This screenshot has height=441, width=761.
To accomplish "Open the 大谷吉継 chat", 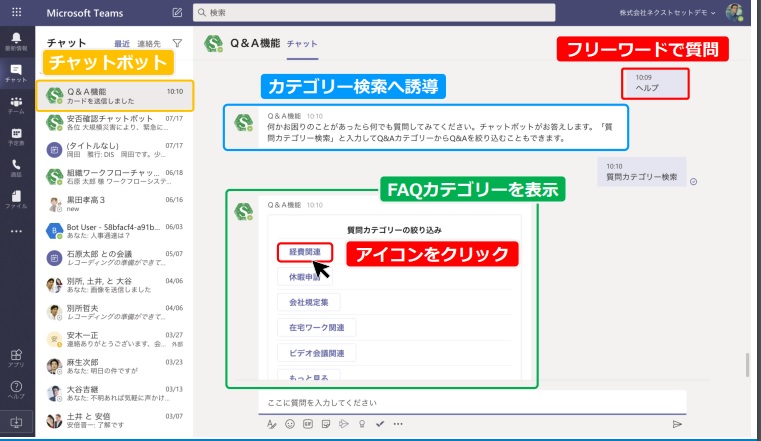I will coord(115,393).
